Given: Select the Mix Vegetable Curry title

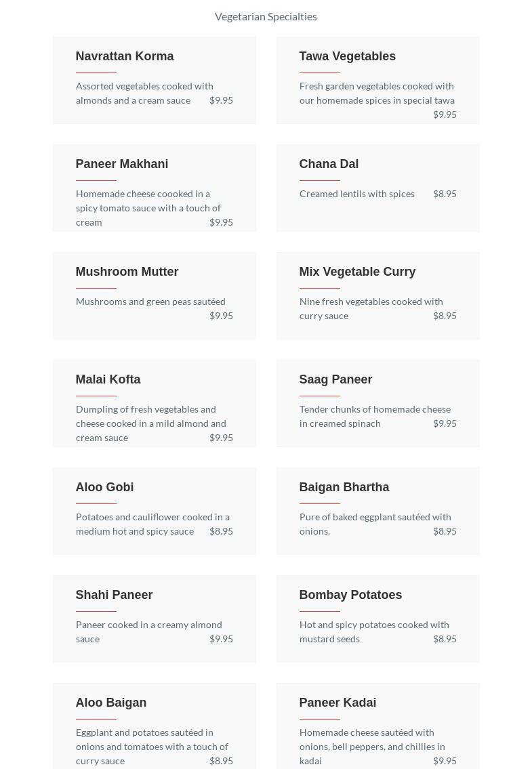Looking at the screenshot, I should click(x=357, y=272).
